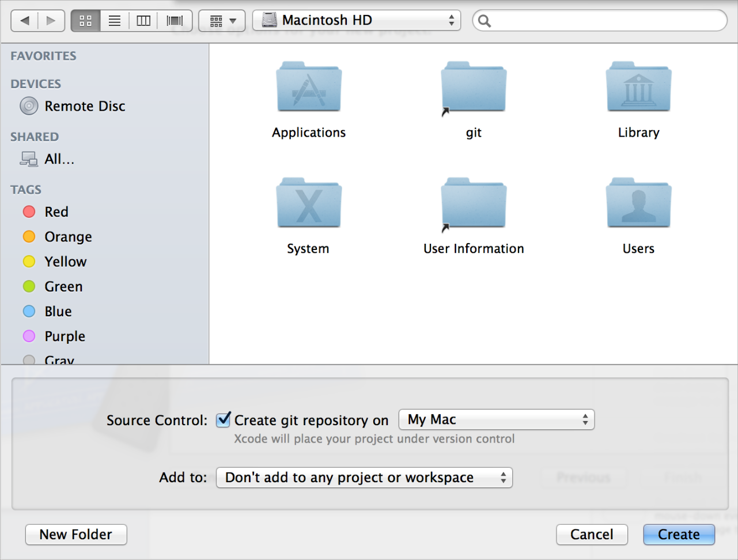Image resolution: width=738 pixels, height=560 pixels.
Task: Select Remote Disc in sidebar
Action: click(84, 107)
